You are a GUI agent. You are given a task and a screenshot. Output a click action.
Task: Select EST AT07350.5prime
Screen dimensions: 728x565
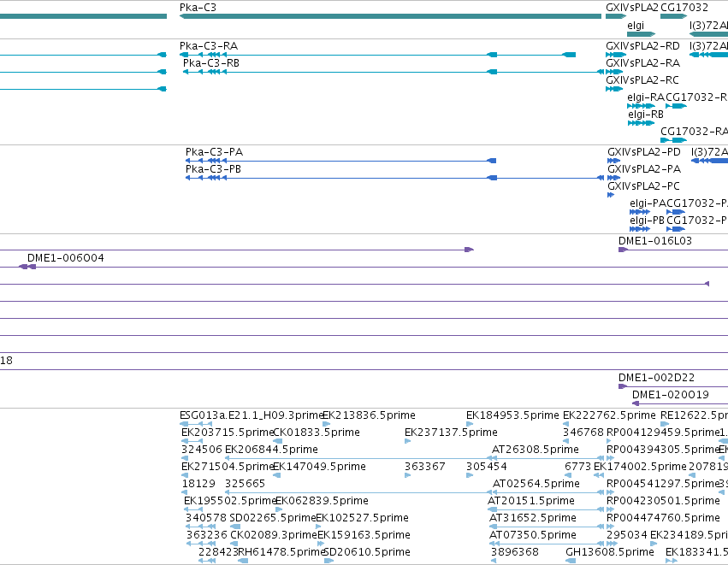tap(533, 536)
